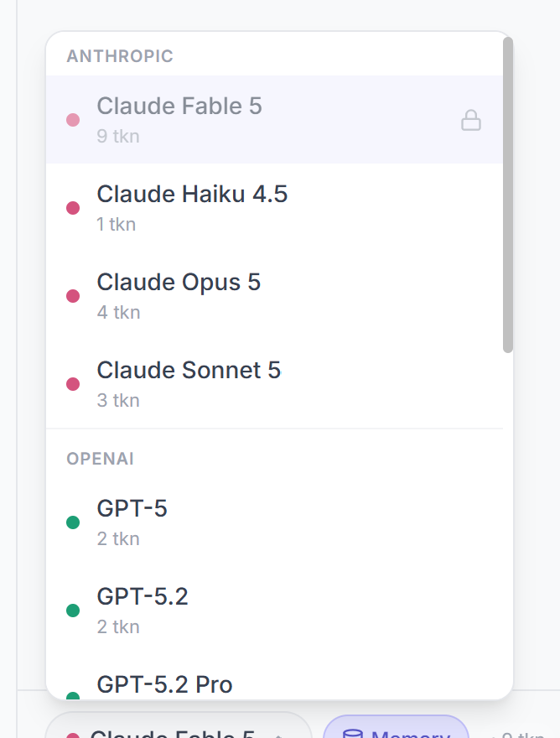Pick Claude Sonnet 5 model option

tap(274, 383)
